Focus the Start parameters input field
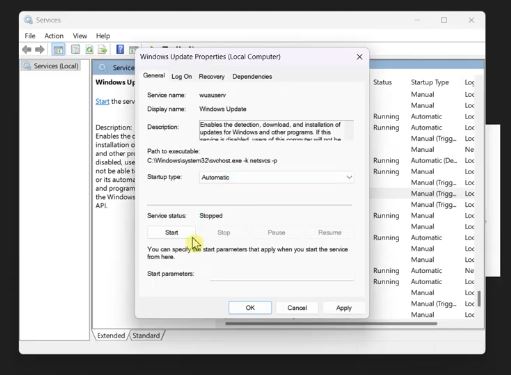The image size is (511, 375). coord(282,274)
